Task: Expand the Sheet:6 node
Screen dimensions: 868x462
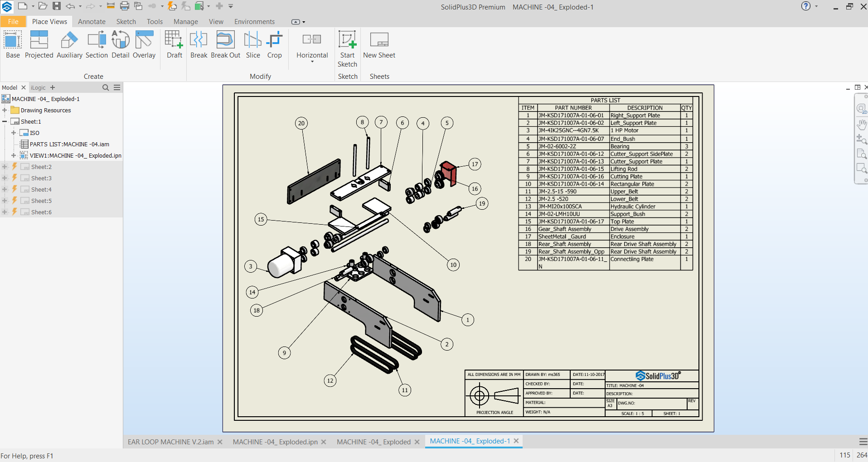Action: pyautogui.click(x=5, y=212)
